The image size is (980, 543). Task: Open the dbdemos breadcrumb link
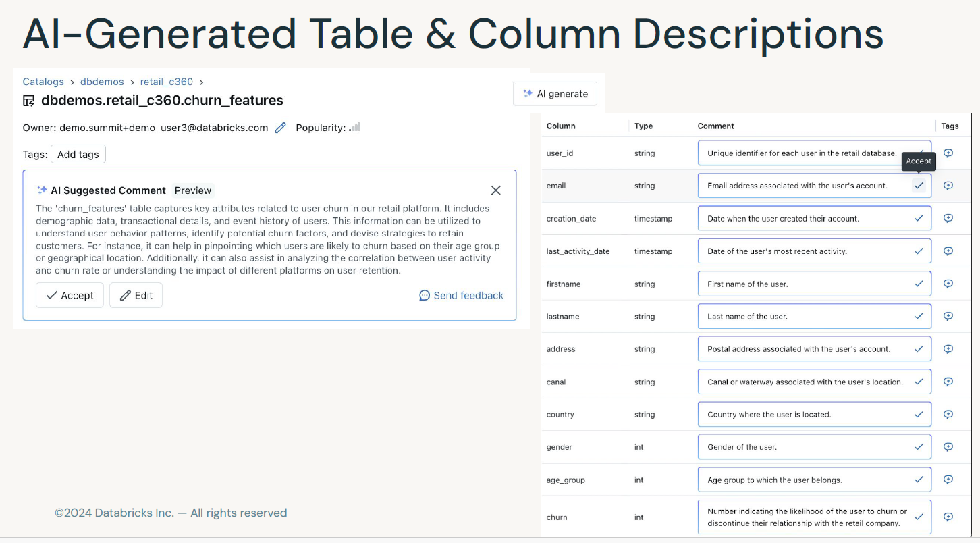(x=102, y=82)
